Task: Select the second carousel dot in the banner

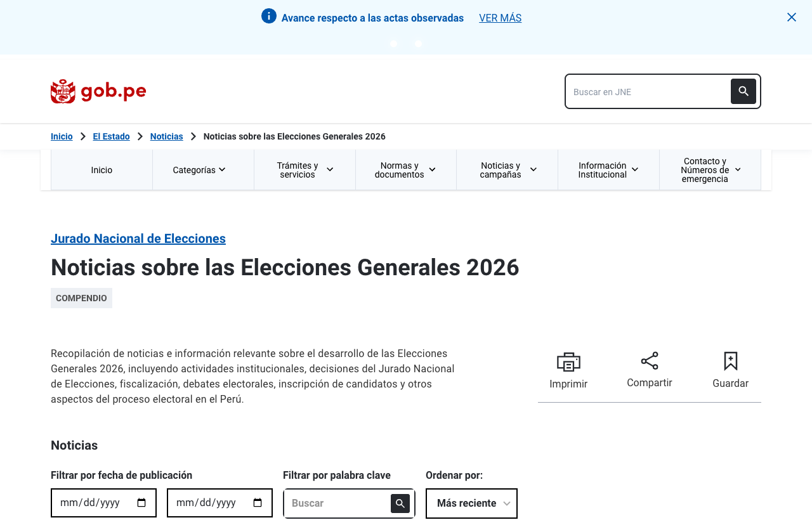Action: [418, 43]
